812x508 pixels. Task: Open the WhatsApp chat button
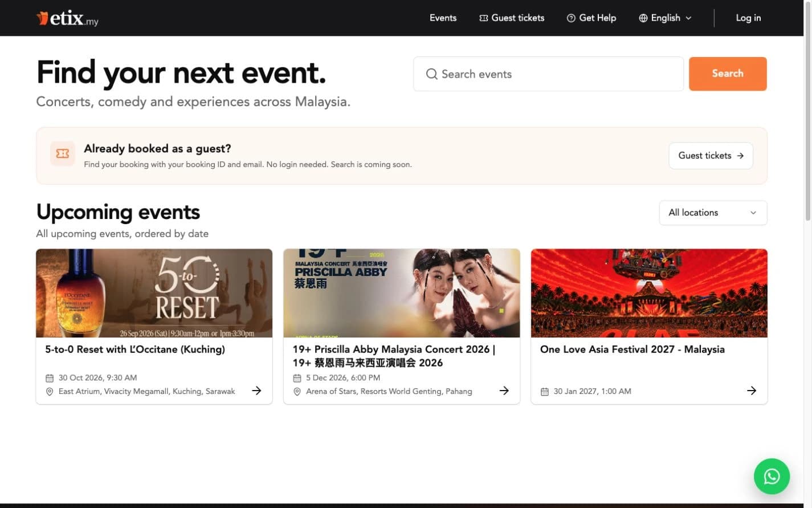(x=772, y=476)
